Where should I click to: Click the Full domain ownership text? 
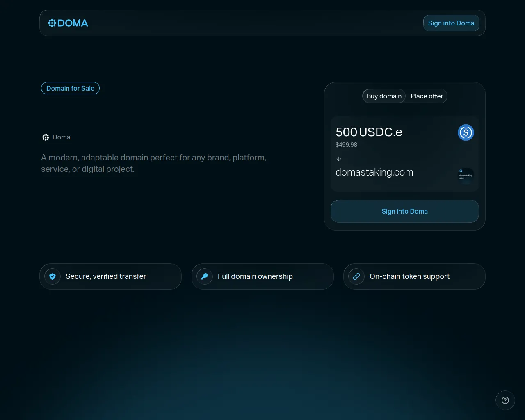[255, 276]
